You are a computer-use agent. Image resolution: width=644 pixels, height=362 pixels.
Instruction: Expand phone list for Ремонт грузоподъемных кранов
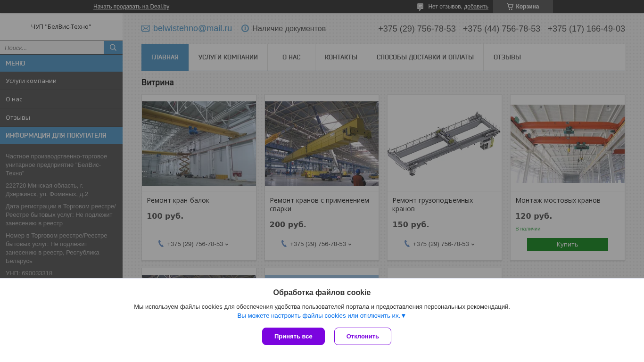pos(473,244)
